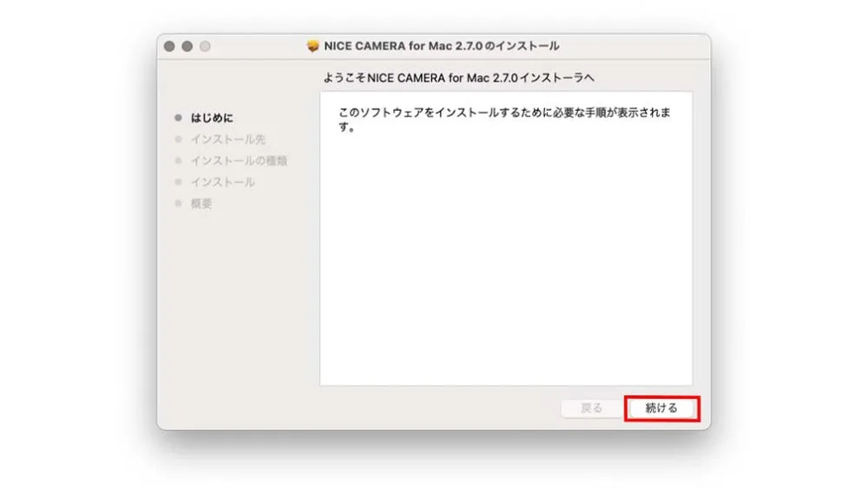Viewport: 868px width, 496px height.
Task: Click the disabled zoom window button
Action: (x=205, y=47)
